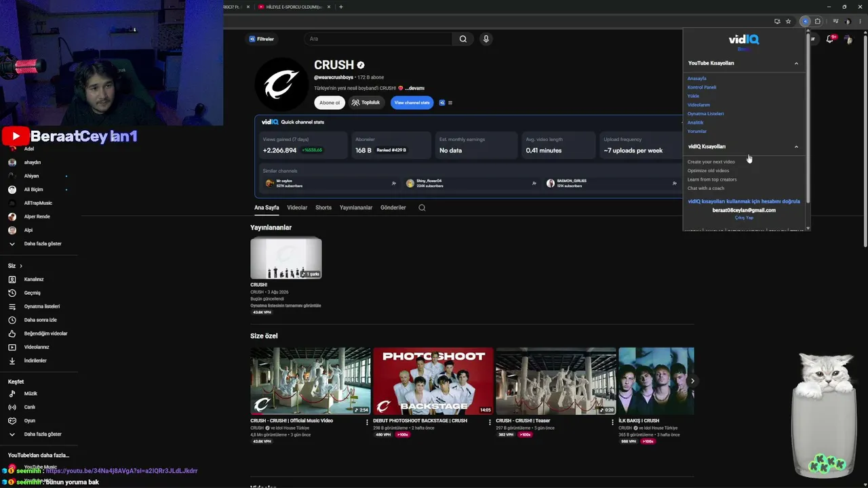Screen dimensions: 868x488
Task: Search within the CRUSH channel
Action: (x=422, y=207)
